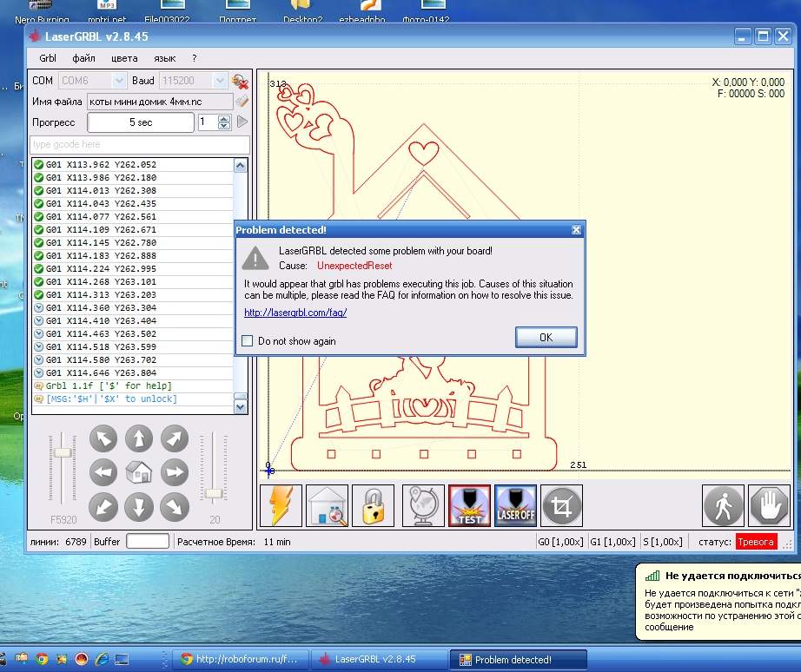
Task: Click the filename field коты мини домик
Action: pos(160,102)
